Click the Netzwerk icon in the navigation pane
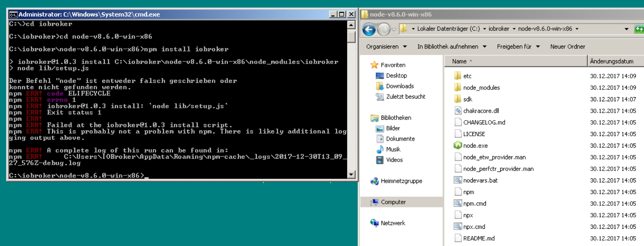This screenshot has height=246, width=644. click(374, 223)
